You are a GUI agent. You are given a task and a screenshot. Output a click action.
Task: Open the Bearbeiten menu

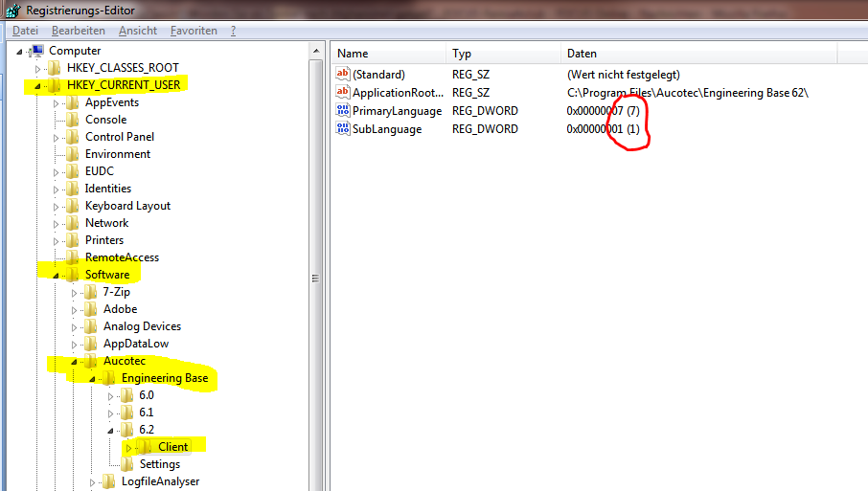(x=78, y=31)
